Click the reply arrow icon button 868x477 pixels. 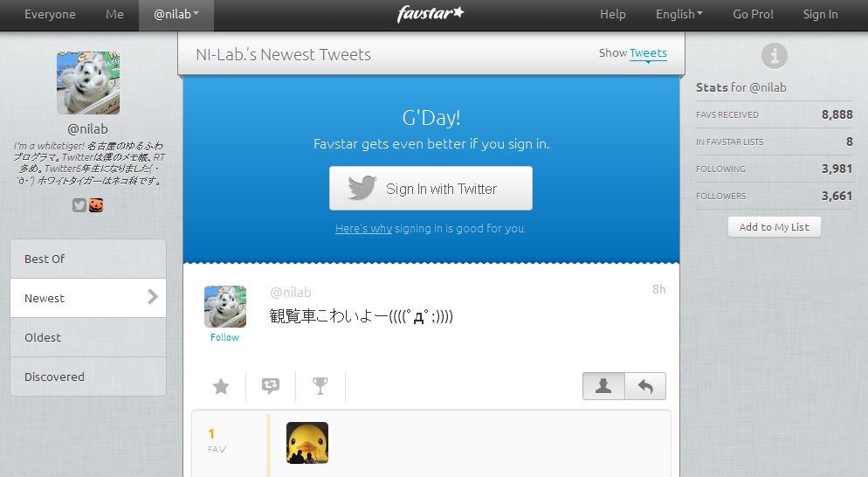tap(645, 386)
